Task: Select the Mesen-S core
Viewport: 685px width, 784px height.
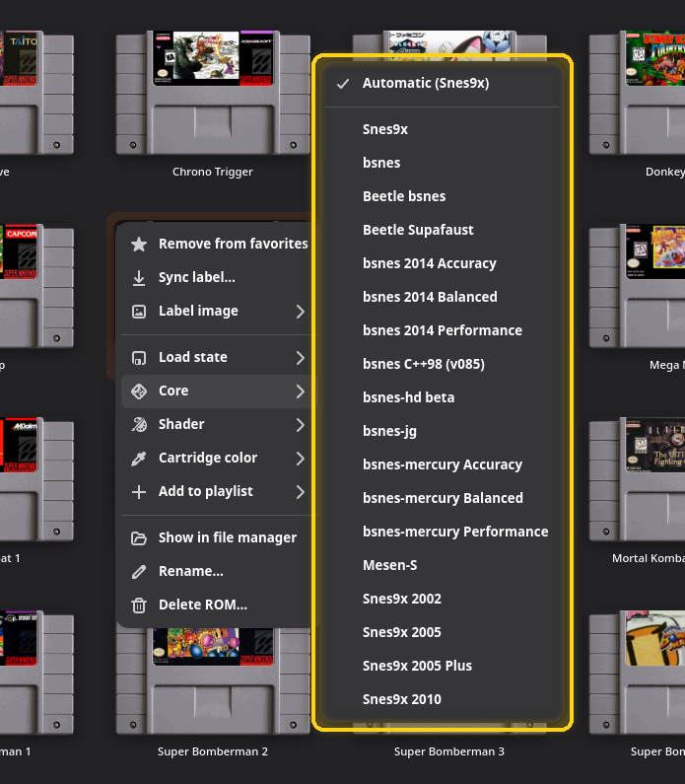Action: click(442, 565)
